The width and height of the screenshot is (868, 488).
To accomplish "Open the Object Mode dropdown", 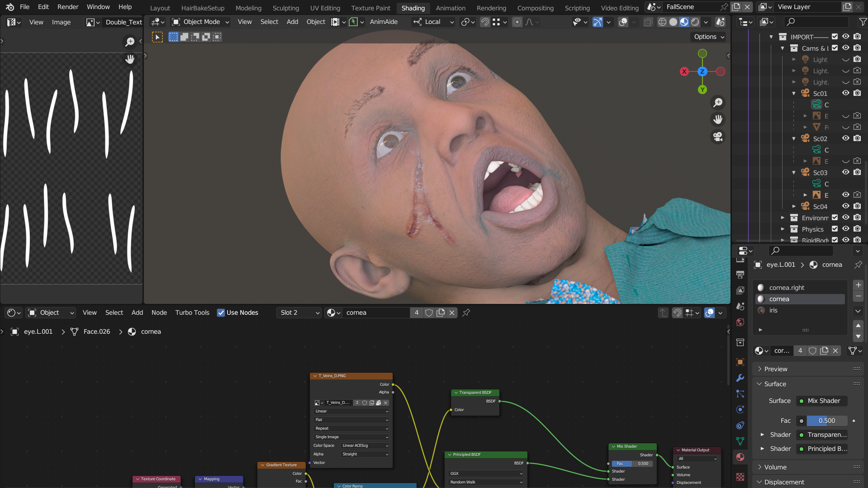I will click(201, 22).
